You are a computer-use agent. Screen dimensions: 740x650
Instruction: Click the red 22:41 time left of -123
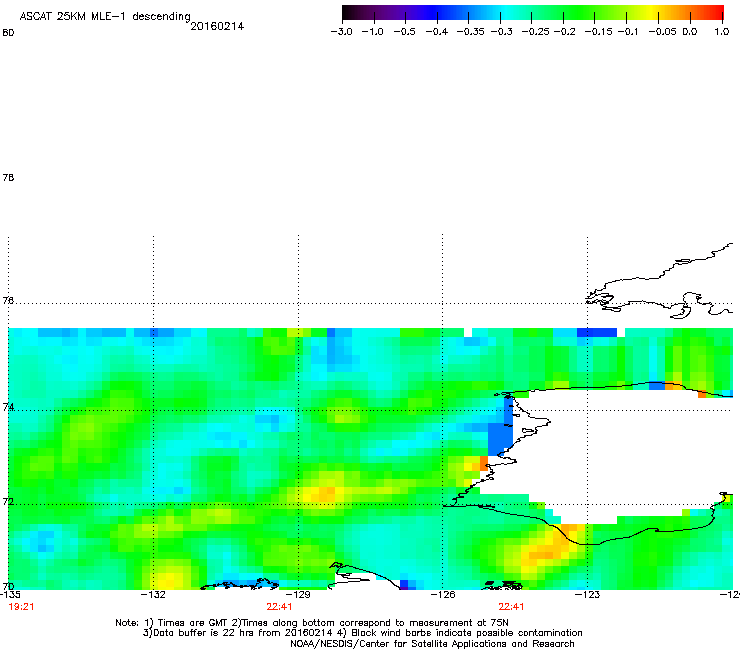click(x=512, y=607)
